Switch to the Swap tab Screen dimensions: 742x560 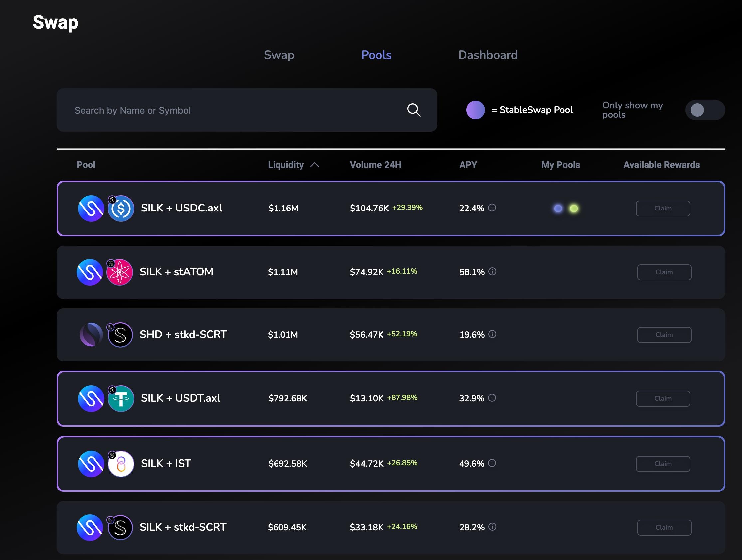pyautogui.click(x=279, y=55)
